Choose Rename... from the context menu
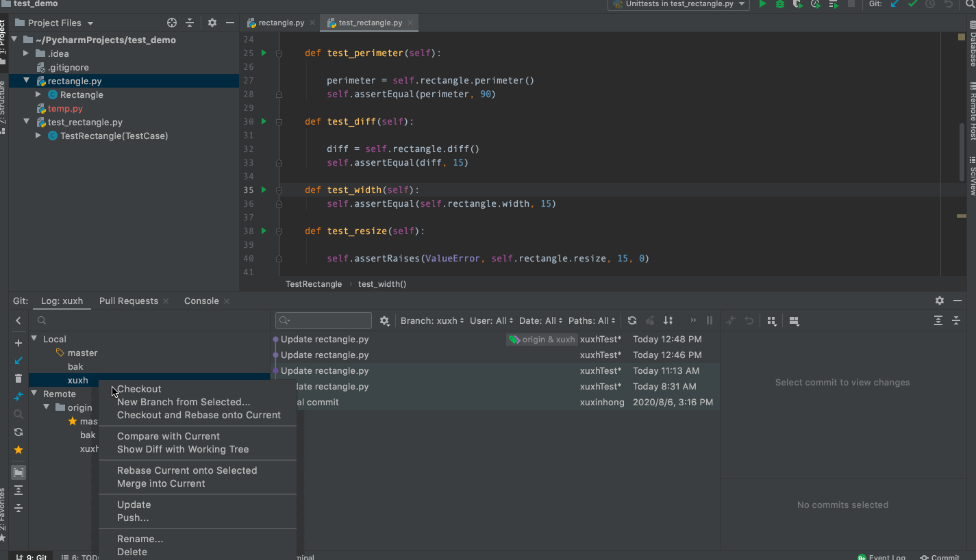 (140, 539)
